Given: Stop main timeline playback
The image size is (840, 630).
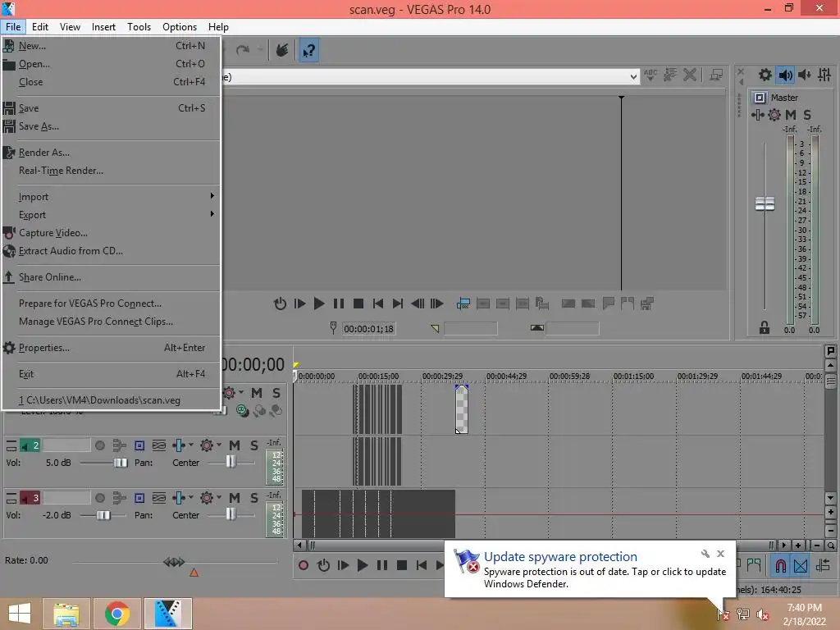Looking at the screenshot, I should click(402, 565).
